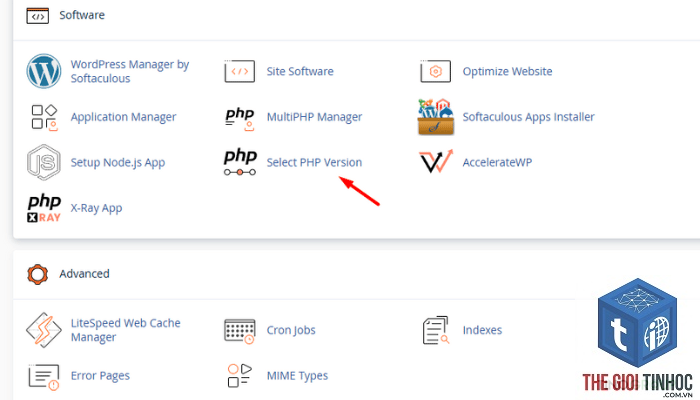
Task: Click the Optimize Website icon
Action: 436,71
